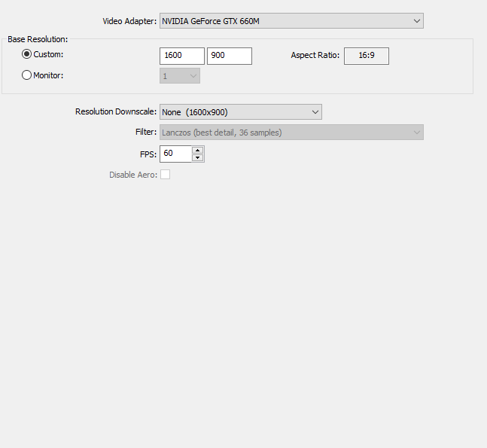The height and width of the screenshot is (448, 487).
Task: Increase FPS with the up arrow
Action: pos(197,150)
